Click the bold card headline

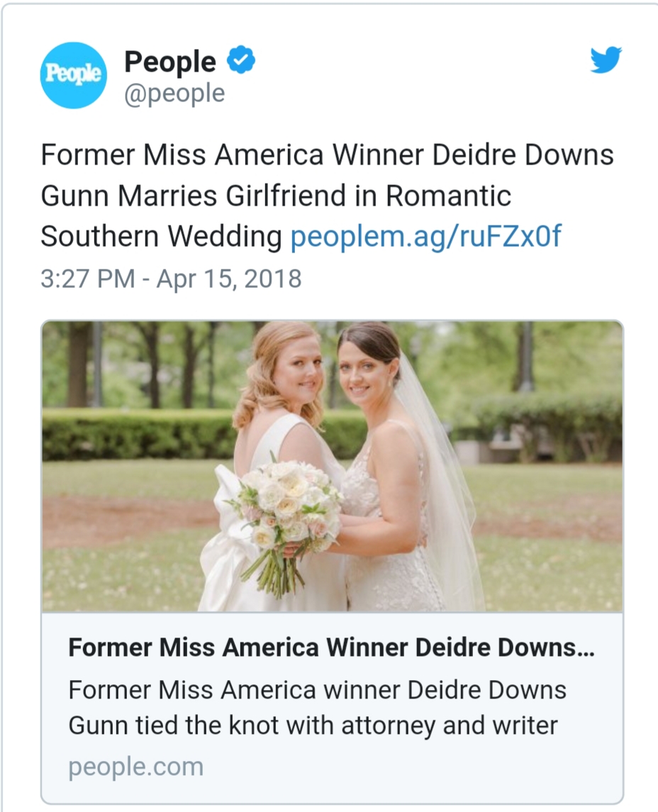331,647
